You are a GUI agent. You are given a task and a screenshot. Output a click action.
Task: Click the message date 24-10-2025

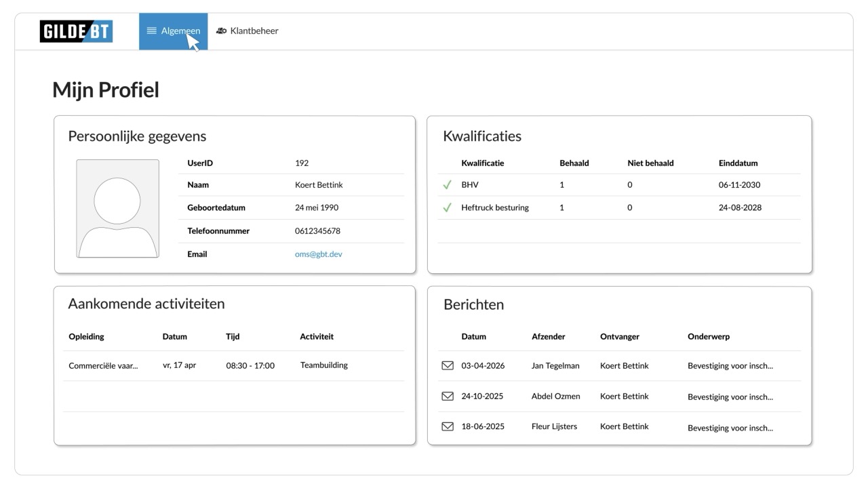pos(483,396)
